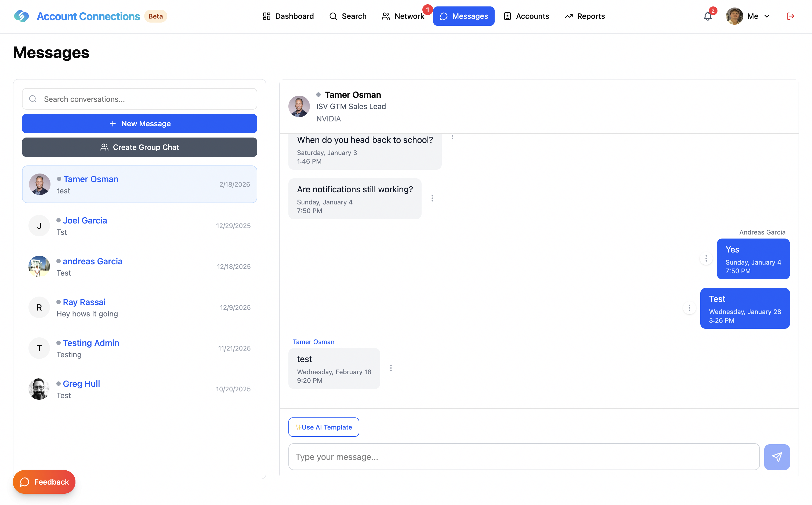Open options for 'Are notifications still working?' message
The image size is (812, 505).
coord(432,199)
